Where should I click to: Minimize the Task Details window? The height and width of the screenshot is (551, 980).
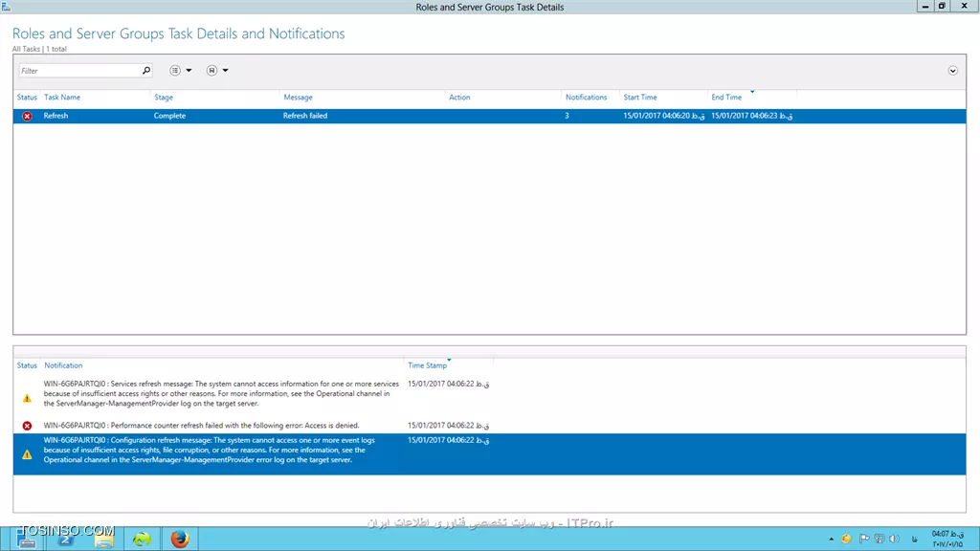925,7
